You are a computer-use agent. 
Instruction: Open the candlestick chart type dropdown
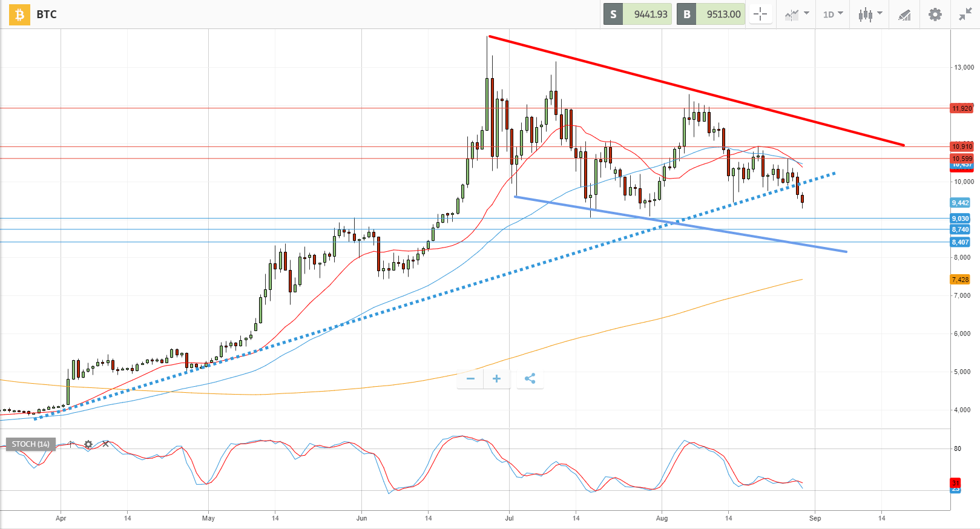coord(870,14)
